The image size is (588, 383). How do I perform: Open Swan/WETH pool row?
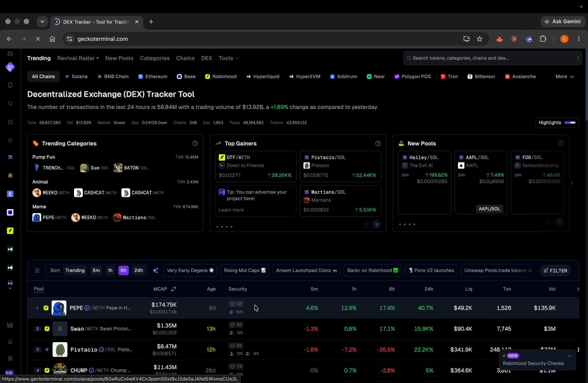click(x=303, y=328)
